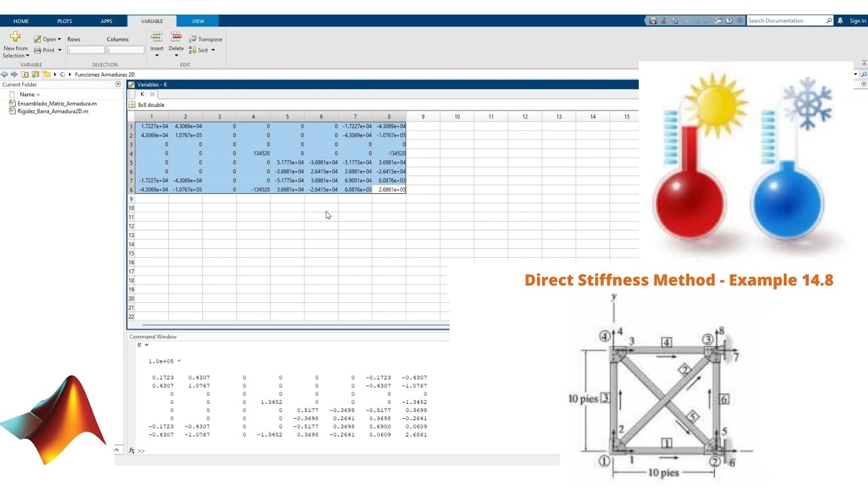The image size is (868, 488).
Task: Click the Sort icon
Action: click(193, 50)
